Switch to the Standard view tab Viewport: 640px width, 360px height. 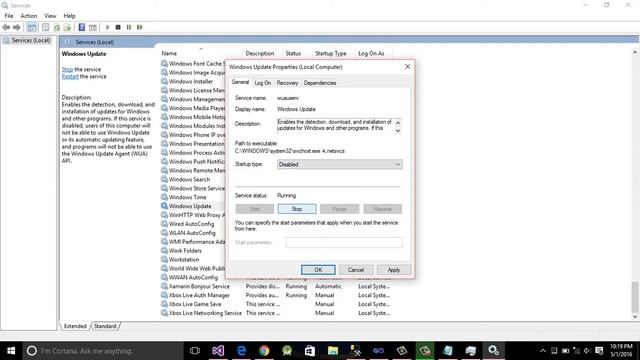coord(105,326)
